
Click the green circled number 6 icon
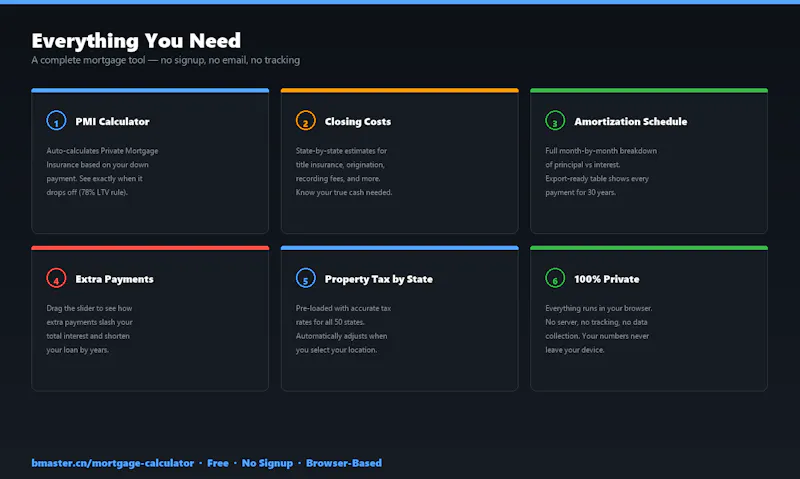555,279
